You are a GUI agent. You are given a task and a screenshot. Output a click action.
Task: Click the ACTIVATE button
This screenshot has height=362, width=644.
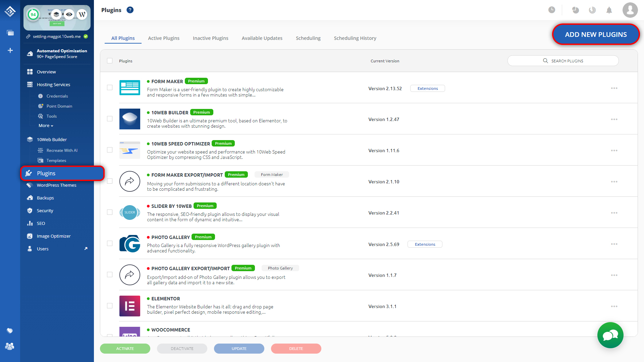click(125, 349)
